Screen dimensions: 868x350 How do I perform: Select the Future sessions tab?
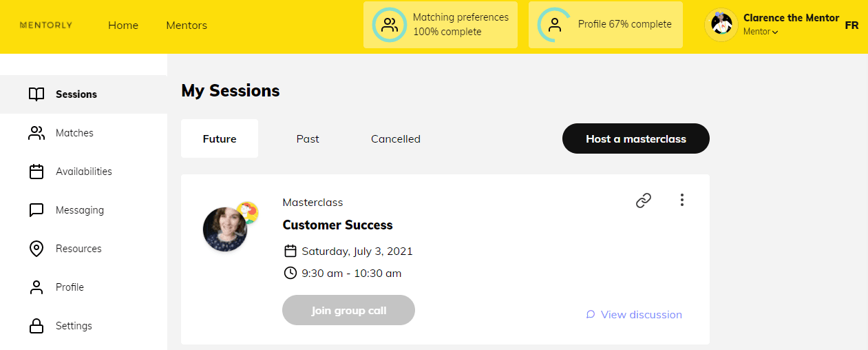click(x=220, y=139)
